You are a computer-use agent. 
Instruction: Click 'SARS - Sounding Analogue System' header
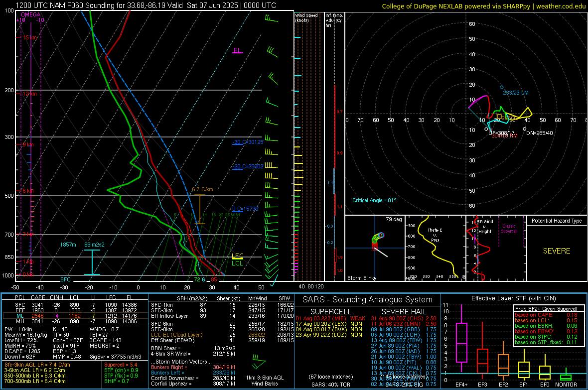point(368,299)
